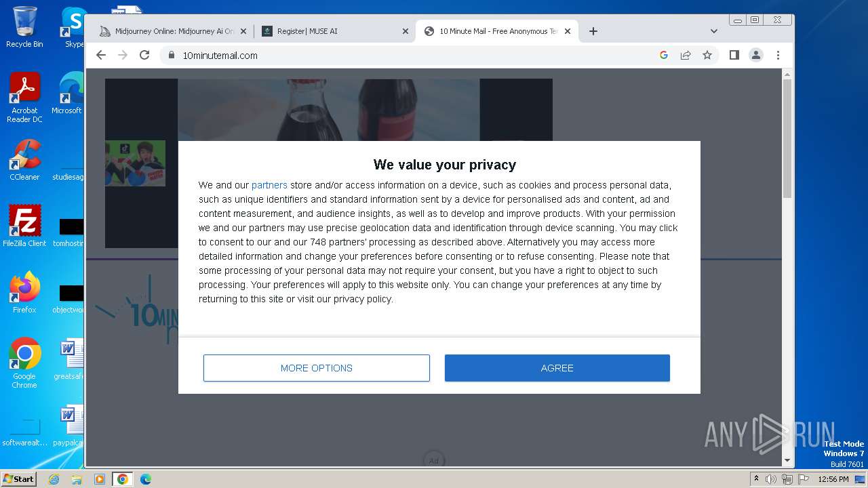Bookmark this page with the star icon
868x488 pixels.
click(707, 56)
